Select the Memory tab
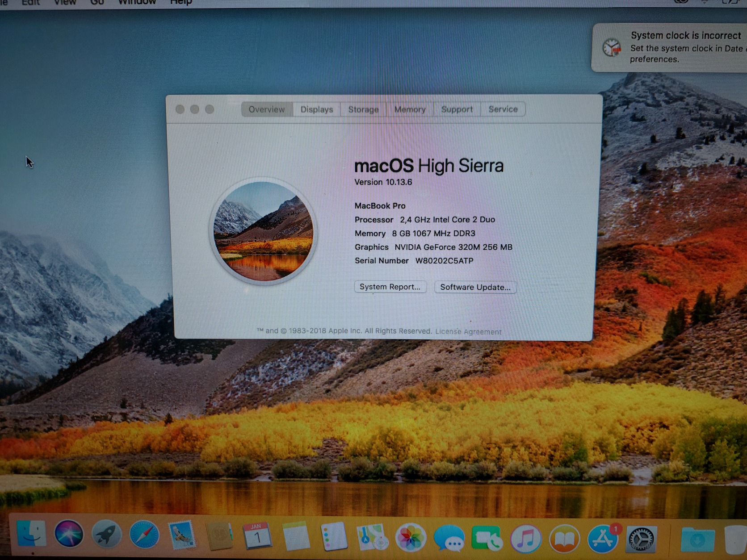Viewport: 747px width, 560px height. point(410,109)
